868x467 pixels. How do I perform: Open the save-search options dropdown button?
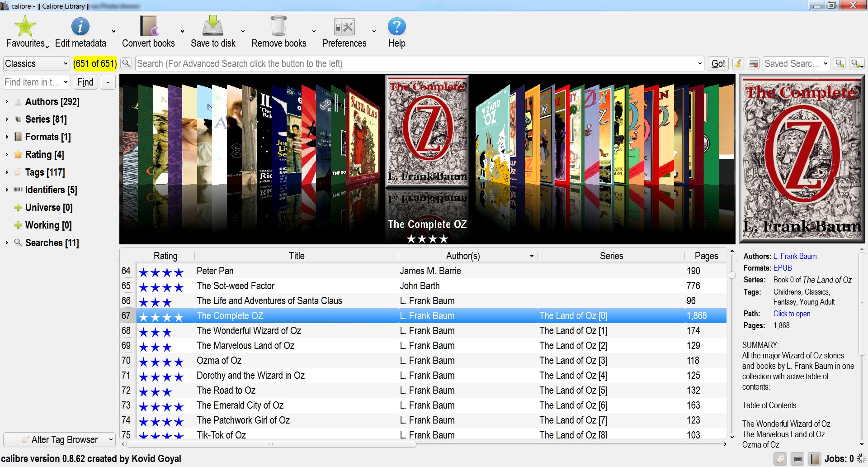point(857,63)
